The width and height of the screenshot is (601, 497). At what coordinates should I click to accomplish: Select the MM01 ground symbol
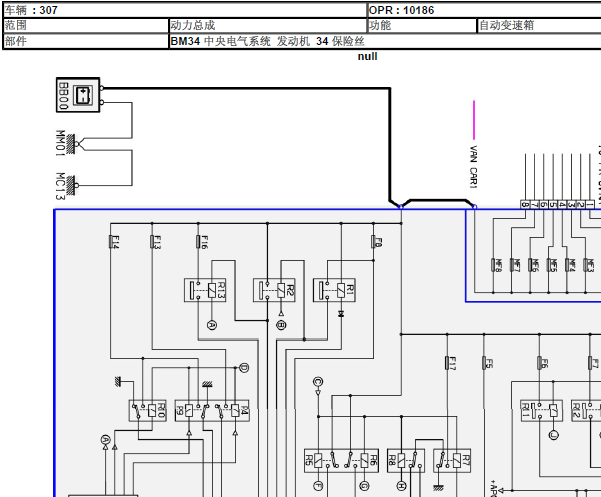pos(71,144)
